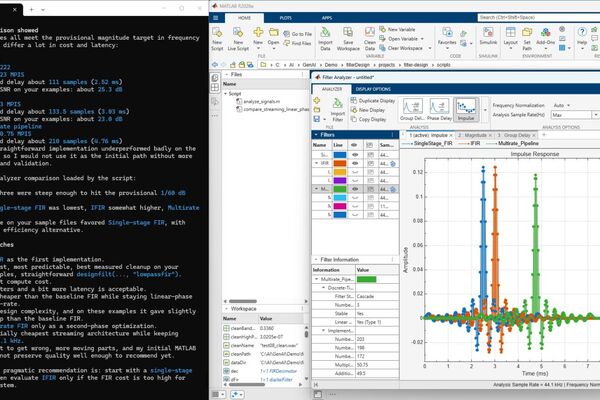Click New Display button
600x400 pixels.
(367, 110)
